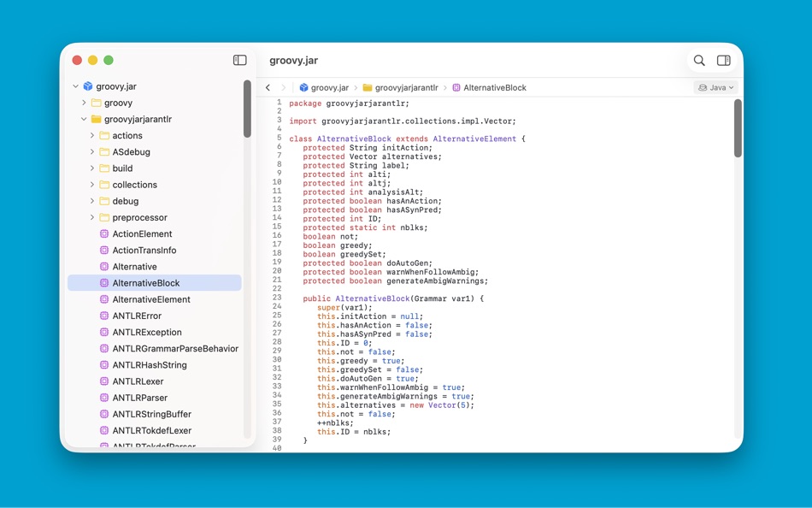Screen dimensions: 812x508
Task: Click the forward navigation arrow
Action: (x=282, y=86)
